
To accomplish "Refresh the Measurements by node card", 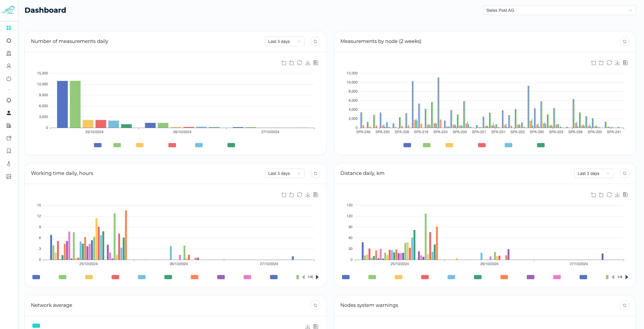I will coord(624,41).
